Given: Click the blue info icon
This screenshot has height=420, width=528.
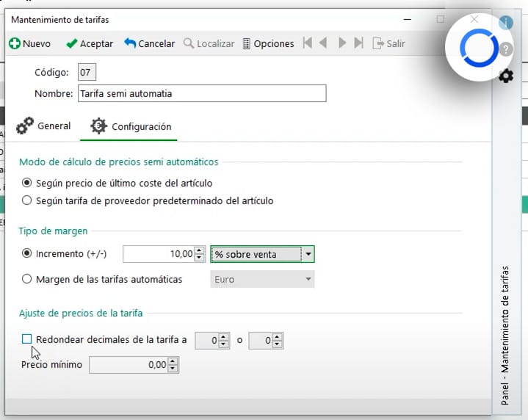Looking at the screenshot, I should tap(506, 23).
